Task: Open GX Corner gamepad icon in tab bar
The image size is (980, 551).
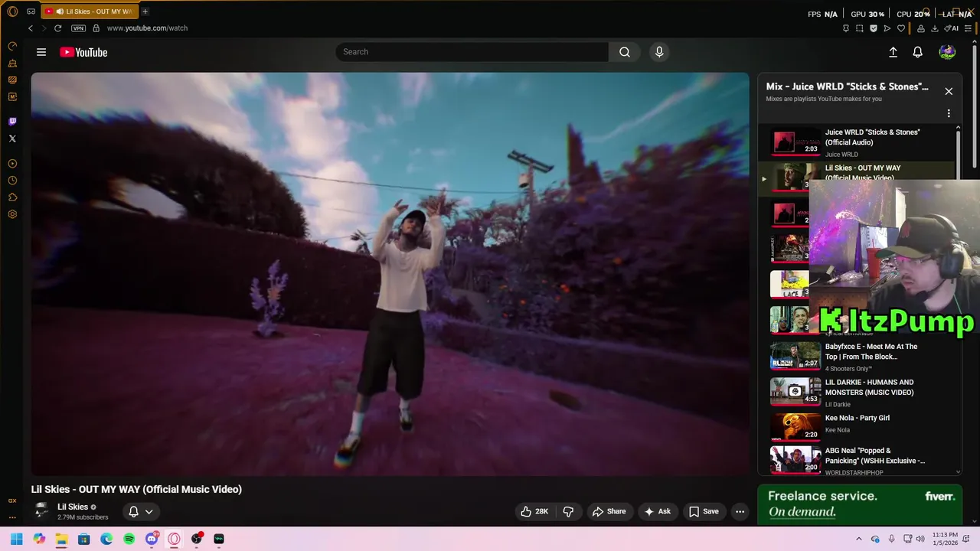Action: 31,11
